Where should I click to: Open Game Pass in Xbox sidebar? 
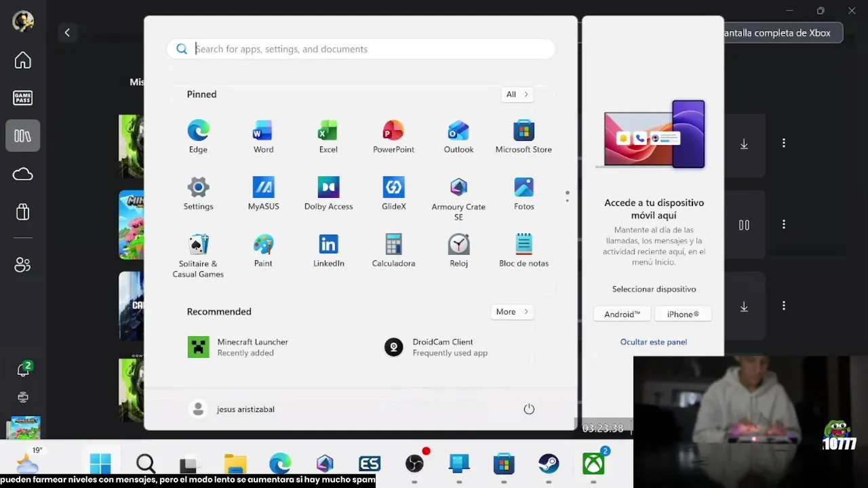click(23, 98)
